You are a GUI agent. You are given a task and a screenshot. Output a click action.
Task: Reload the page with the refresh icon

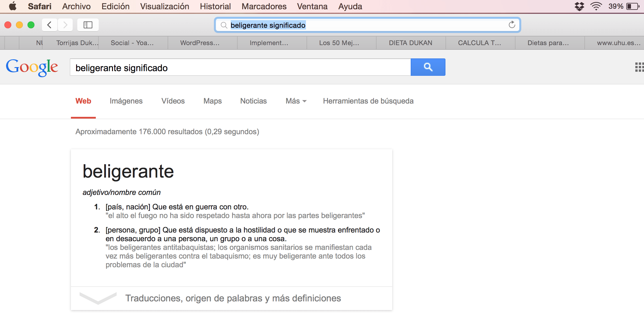tap(512, 25)
